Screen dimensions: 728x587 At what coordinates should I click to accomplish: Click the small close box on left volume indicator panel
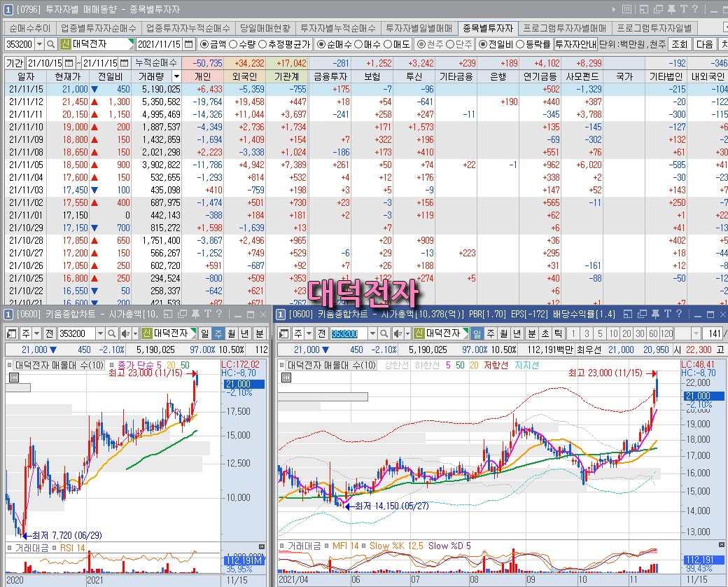262,547
